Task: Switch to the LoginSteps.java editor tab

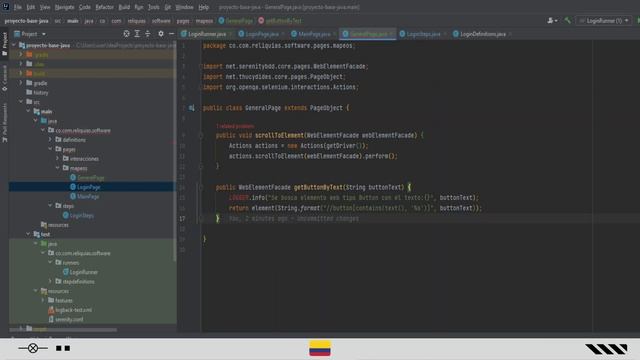Action: point(423,34)
